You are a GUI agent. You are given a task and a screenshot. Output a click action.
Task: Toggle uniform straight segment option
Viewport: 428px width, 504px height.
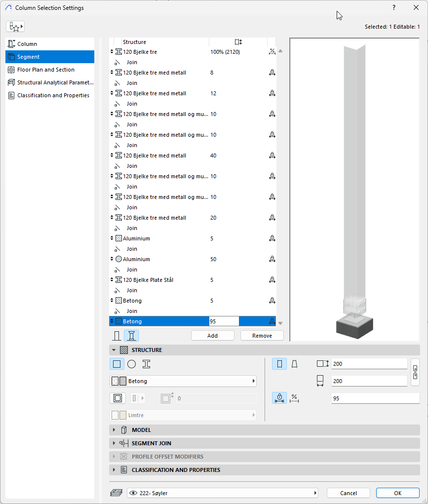click(x=279, y=364)
